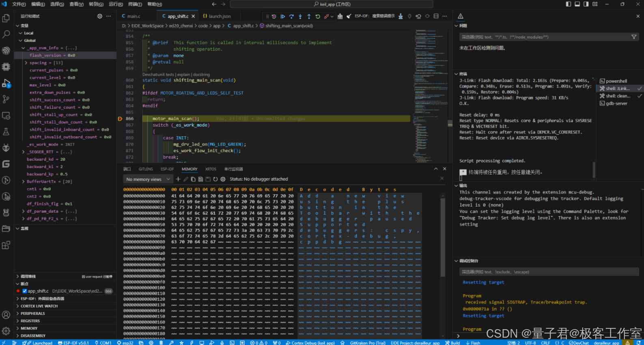The width and height of the screenshot is (644, 345).
Task: Click Flash in the status bar
Action: (x=473, y=343)
